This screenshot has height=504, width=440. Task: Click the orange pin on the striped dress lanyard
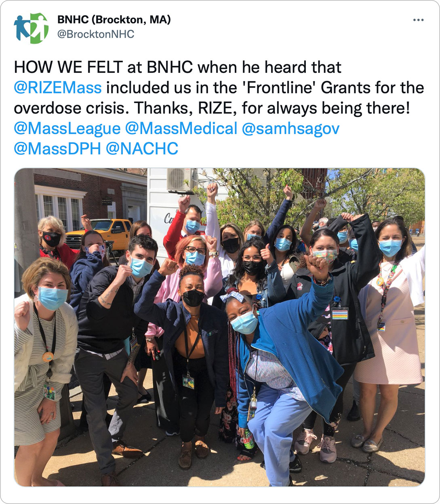(x=48, y=357)
